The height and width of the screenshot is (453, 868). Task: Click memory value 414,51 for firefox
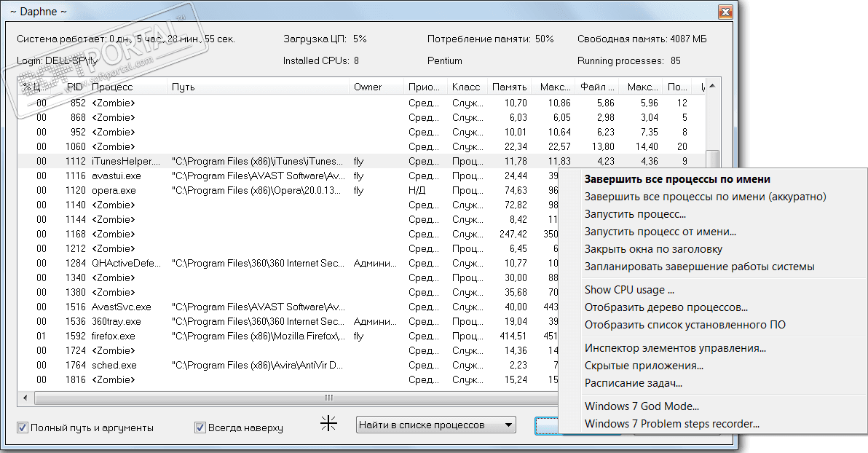pyautogui.click(x=513, y=336)
